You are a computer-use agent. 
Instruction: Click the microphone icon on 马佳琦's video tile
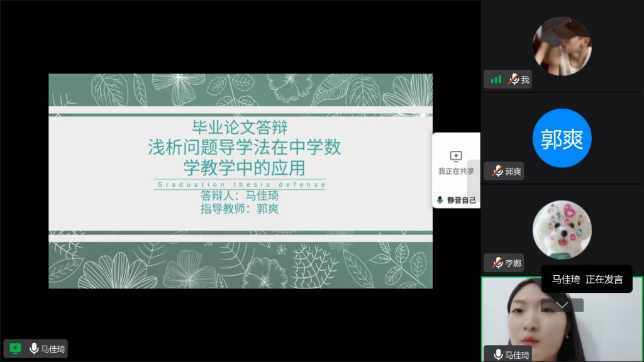497,354
